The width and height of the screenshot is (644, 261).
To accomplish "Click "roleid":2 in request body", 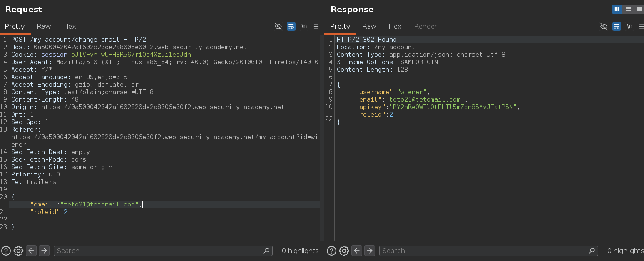I will point(49,212).
